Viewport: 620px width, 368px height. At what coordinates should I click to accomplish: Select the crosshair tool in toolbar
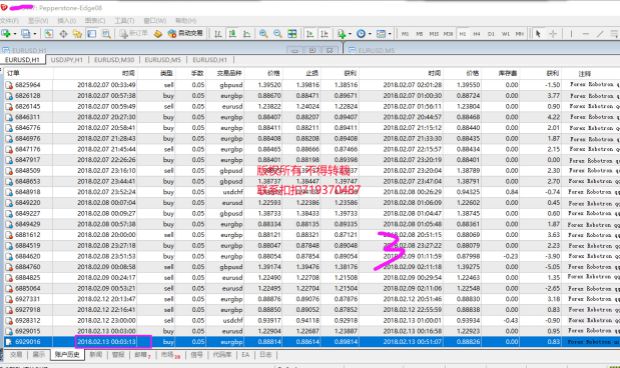coord(553,34)
